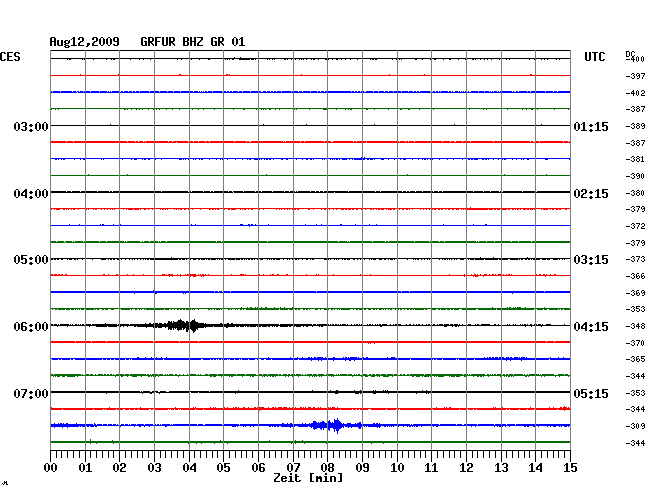Select x-axis minute label 02
Viewport: 650px width, 494px height.
point(119,467)
